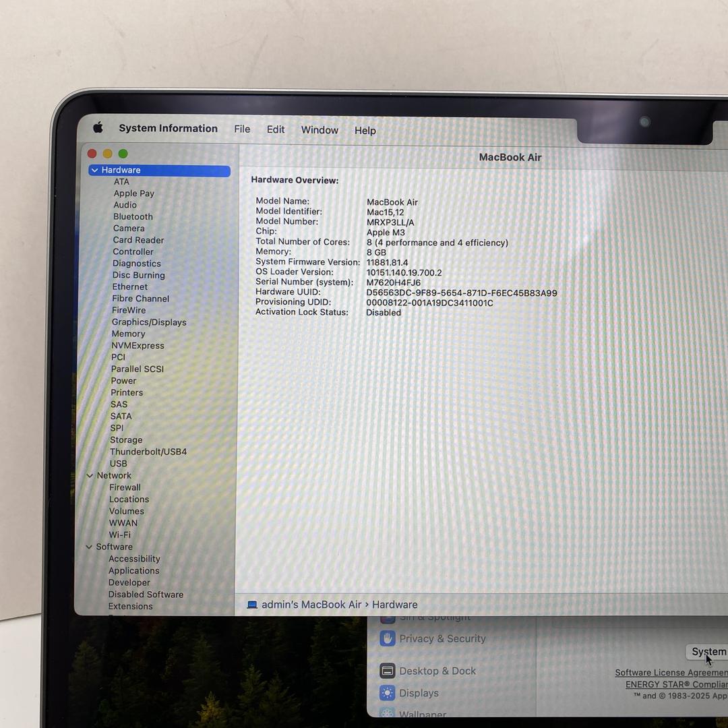This screenshot has width=728, height=728.
Task: Open the Window menu
Action: pyautogui.click(x=320, y=130)
